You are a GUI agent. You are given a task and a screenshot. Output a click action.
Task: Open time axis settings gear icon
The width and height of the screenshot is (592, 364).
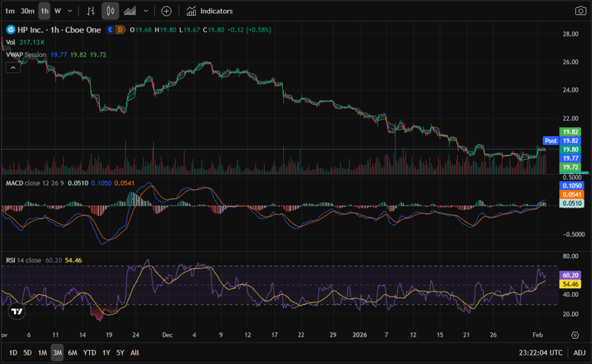click(x=575, y=335)
